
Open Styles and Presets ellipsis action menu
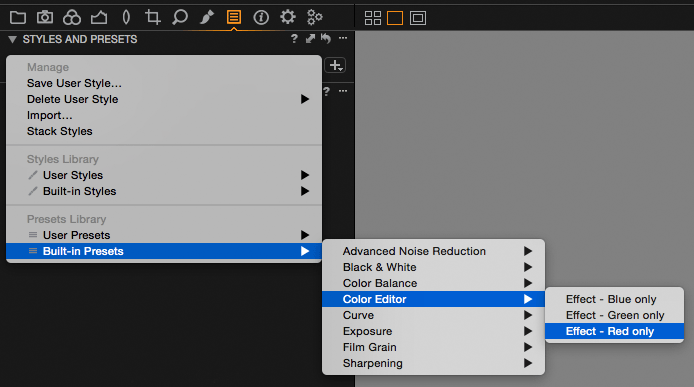(x=343, y=38)
